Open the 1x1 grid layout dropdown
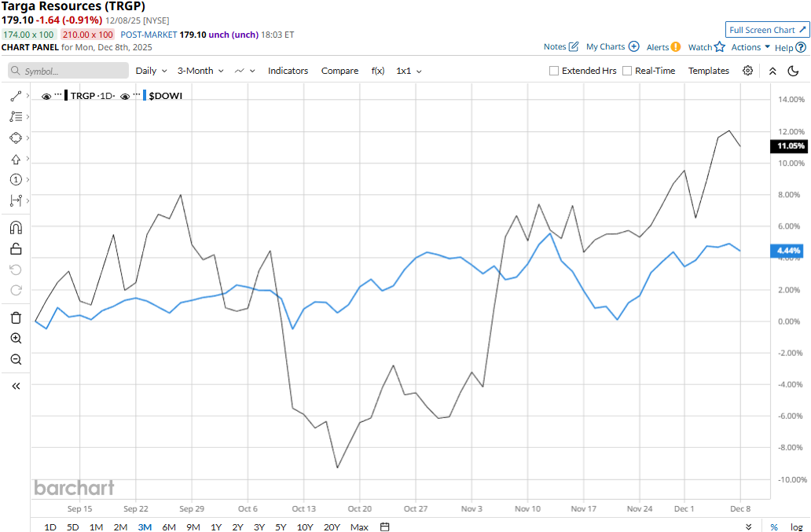Viewport: 811px width, 532px height. pyautogui.click(x=409, y=71)
